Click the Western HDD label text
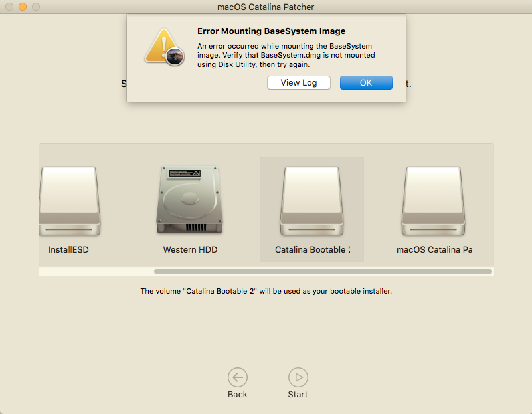This screenshot has height=414, width=532. click(x=190, y=249)
